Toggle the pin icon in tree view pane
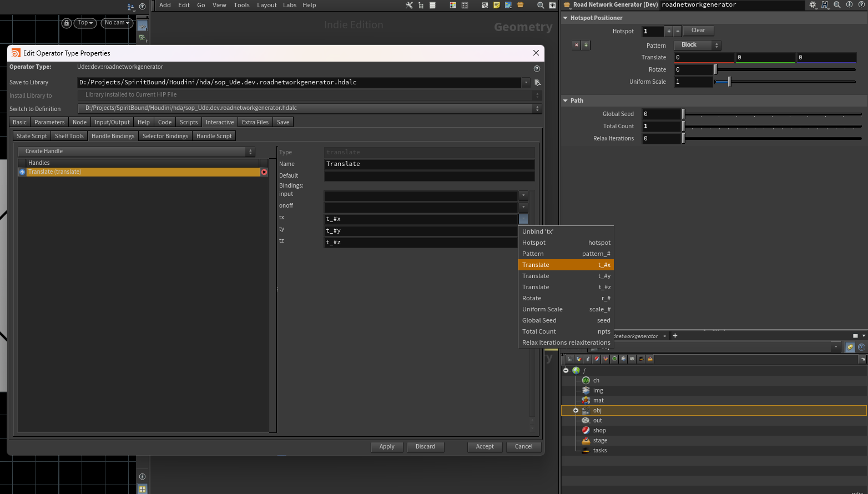868x494 pixels. coord(850,347)
